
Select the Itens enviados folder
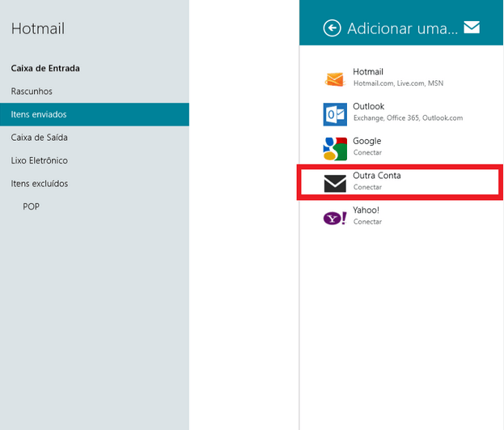pos(39,114)
